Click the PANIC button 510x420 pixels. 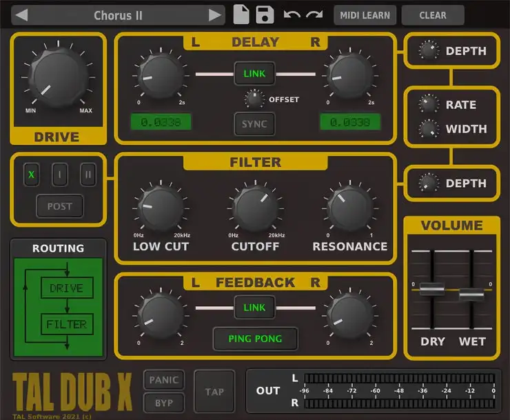click(x=164, y=379)
